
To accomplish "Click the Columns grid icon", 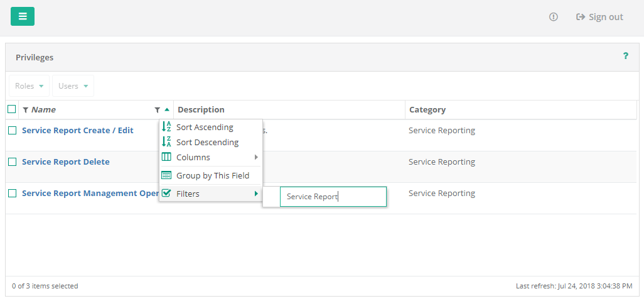I will [x=166, y=157].
